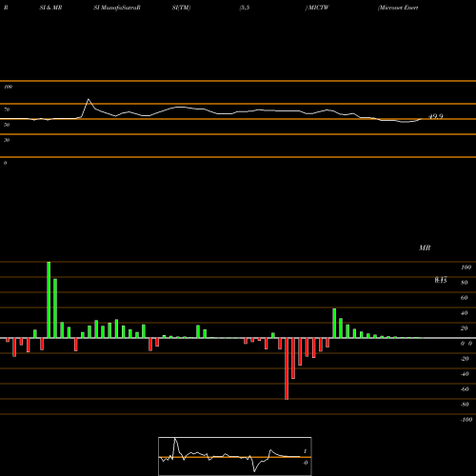Click the tallest green MR histogram bar
476x476 pixels.
(x=49, y=300)
